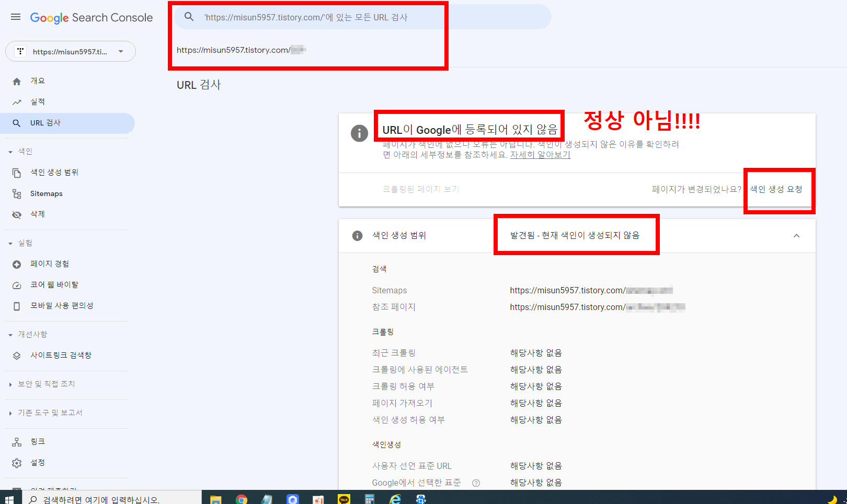This screenshot has width=847, height=504.
Task: Open the Windows Start menu
Action: [9, 499]
